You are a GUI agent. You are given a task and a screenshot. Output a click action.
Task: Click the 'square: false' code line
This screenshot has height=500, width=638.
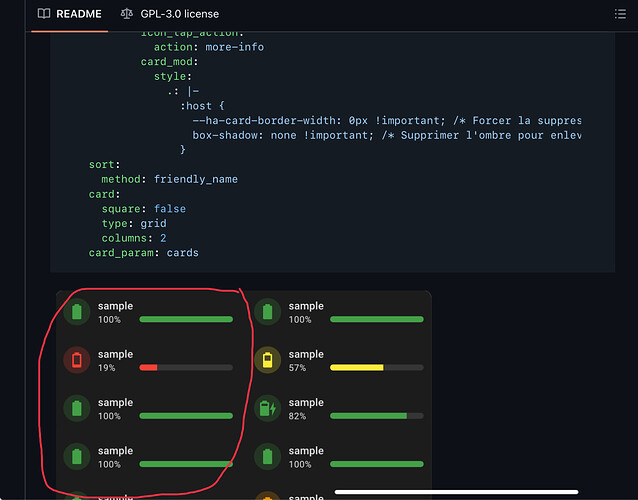point(144,209)
